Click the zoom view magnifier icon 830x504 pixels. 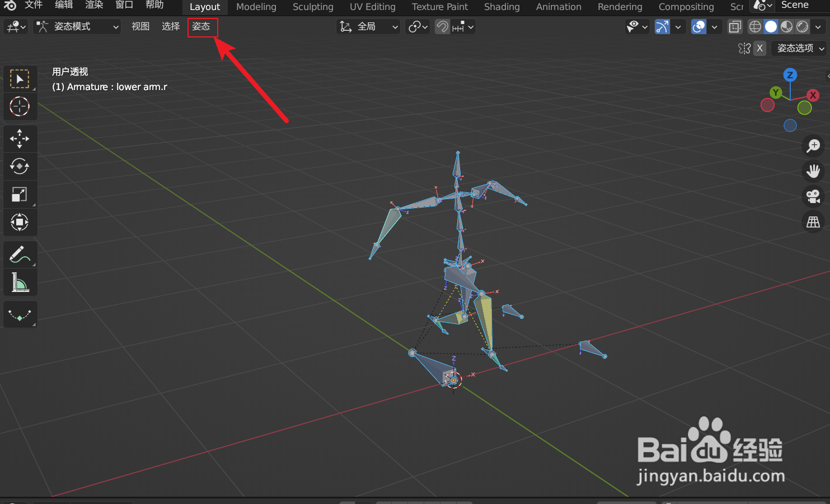[813, 146]
